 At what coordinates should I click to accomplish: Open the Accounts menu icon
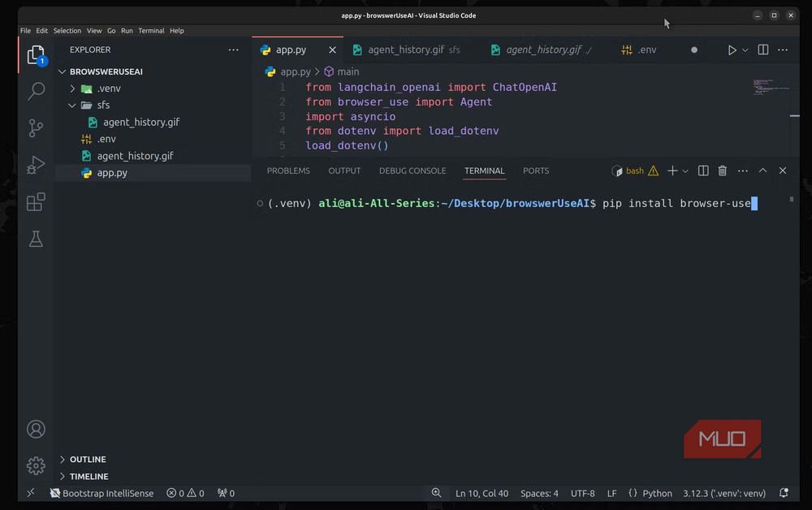coord(36,430)
